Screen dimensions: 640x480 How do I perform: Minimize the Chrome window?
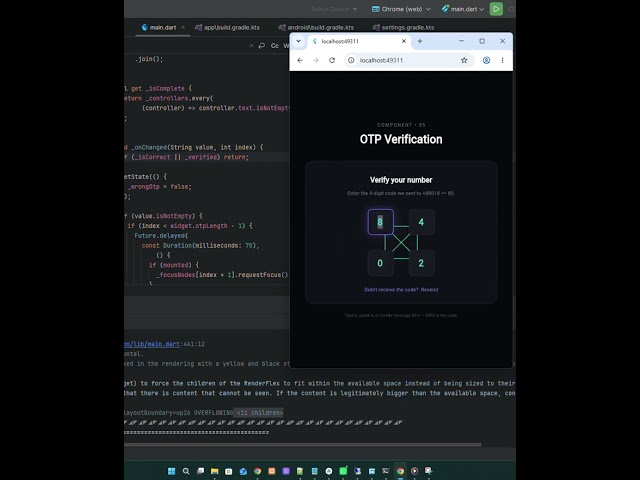pyautogui.click(x=461, y=41)
